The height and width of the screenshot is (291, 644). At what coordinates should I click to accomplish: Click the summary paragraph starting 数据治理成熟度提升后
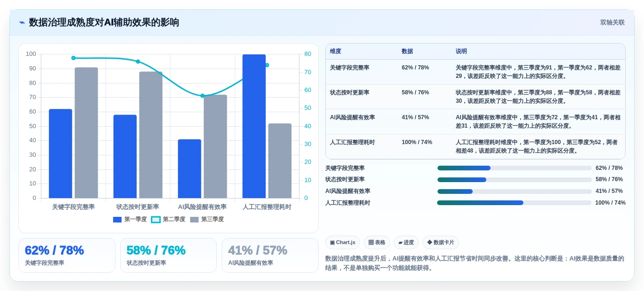(475, 263)
